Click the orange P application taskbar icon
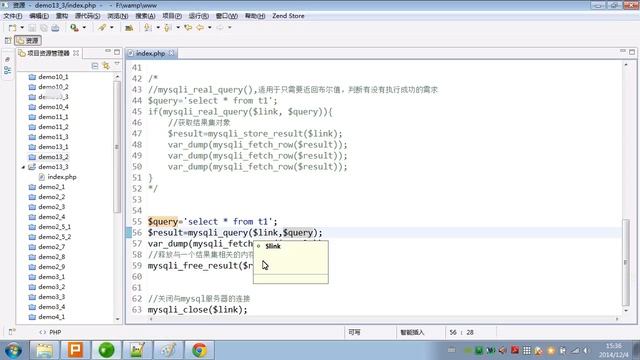 click(x=75, y=350)
